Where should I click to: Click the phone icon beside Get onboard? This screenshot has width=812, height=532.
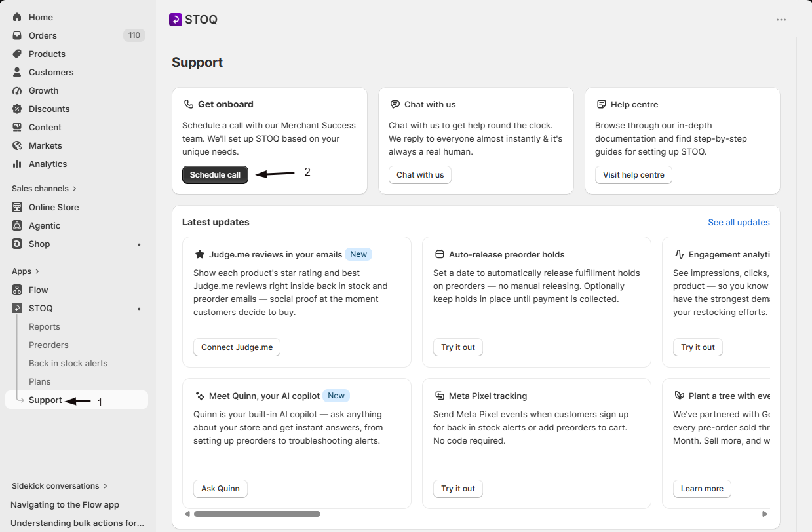tap(189, 104)
